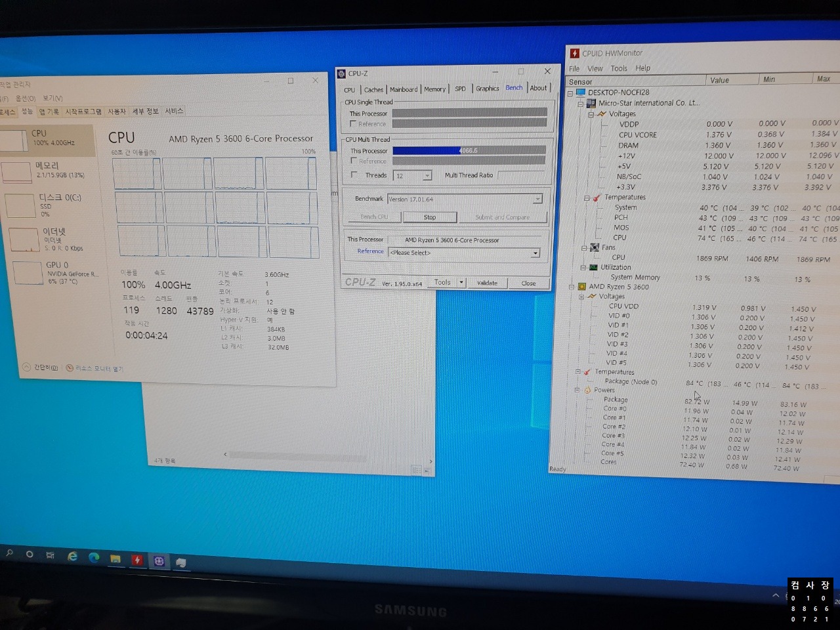Collapse the AMD Ryzen 5 3600 node

(x=571, y=287)
